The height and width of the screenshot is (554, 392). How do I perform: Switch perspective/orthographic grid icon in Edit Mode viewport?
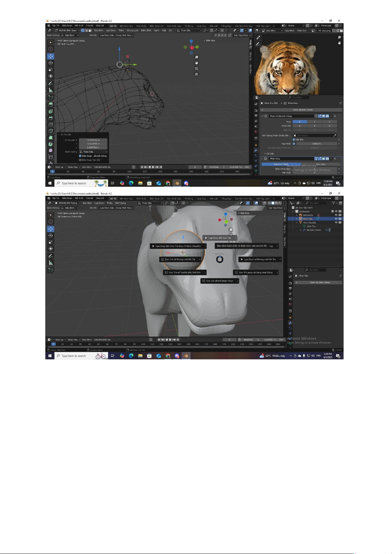click(x=196, y=74)
